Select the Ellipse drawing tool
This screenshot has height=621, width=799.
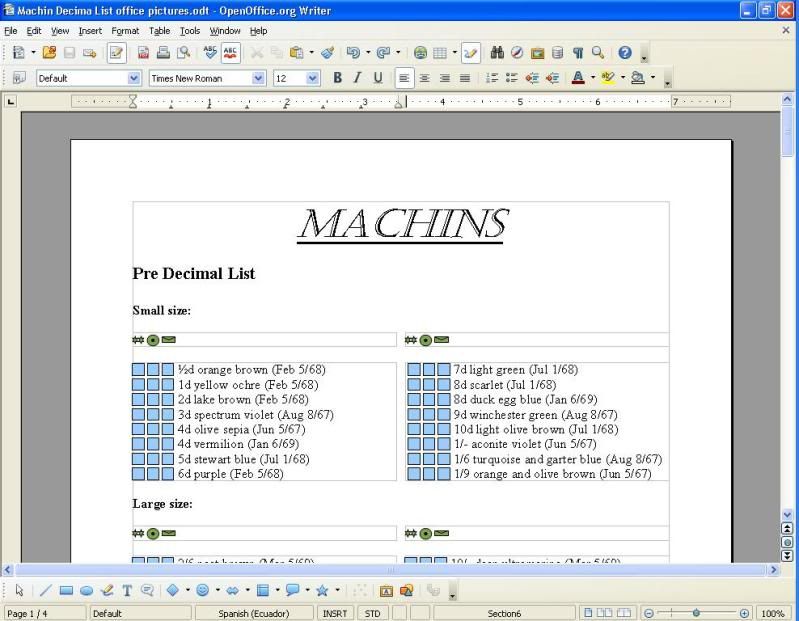tap(87, 590)
